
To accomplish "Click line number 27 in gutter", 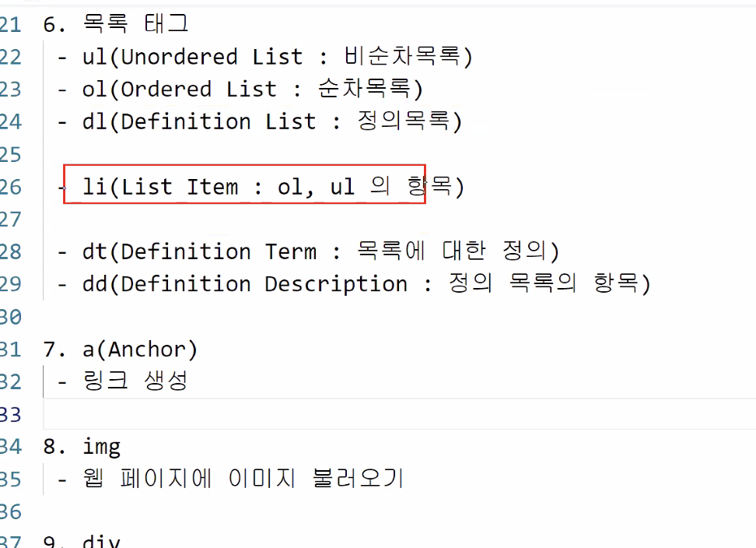I will coord(11,220).
